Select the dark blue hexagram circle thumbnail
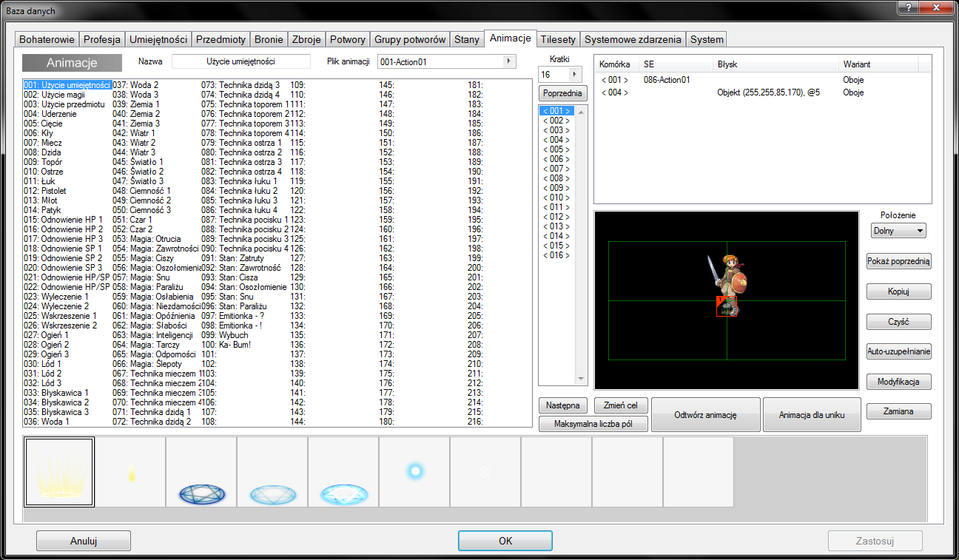Image resolution: width=959 pixels, height=560 pixels. pyautogui.click(x=201, y=472)
